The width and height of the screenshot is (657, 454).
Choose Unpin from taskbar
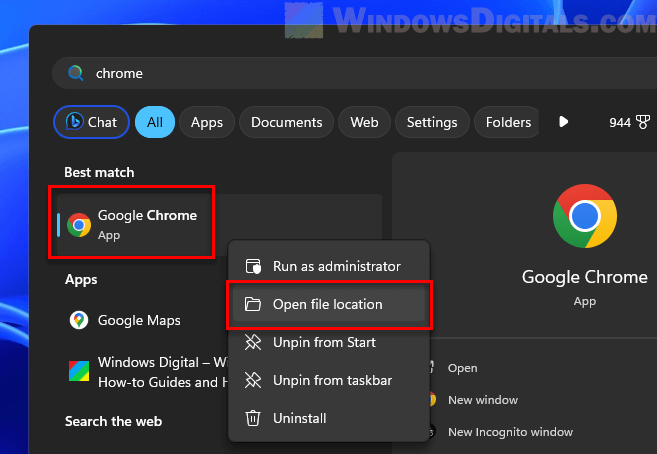click(329, 380)
